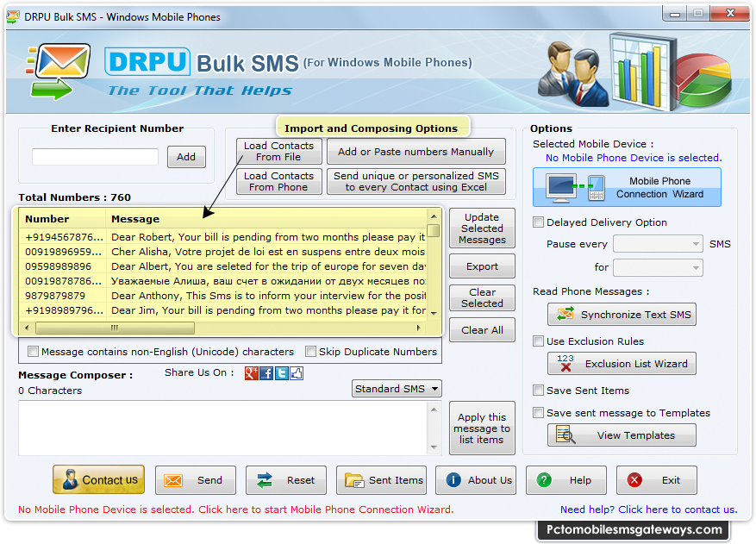Tick Message contains non-English Unicode characters
This screenshot has width=756, height=544.
pos(34,352)
